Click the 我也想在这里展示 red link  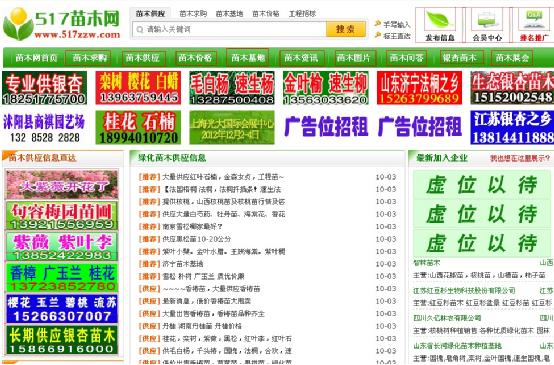click(520, 158)
